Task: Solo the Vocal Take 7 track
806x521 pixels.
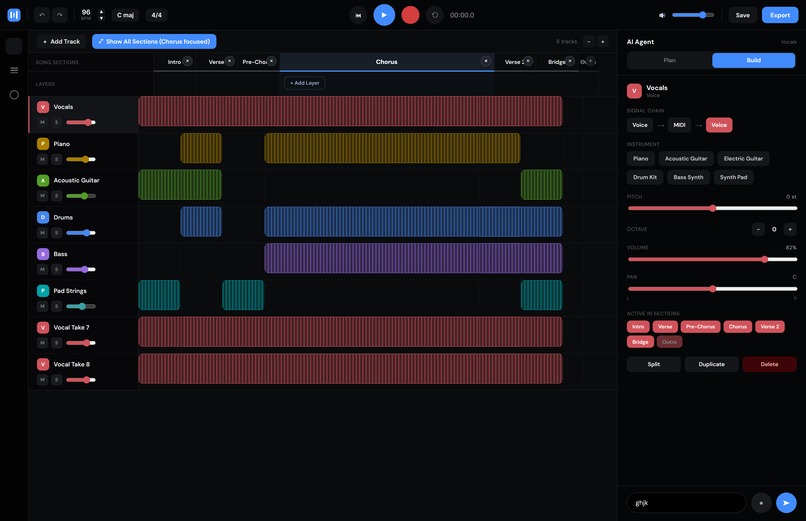Action: click(57, 343)
